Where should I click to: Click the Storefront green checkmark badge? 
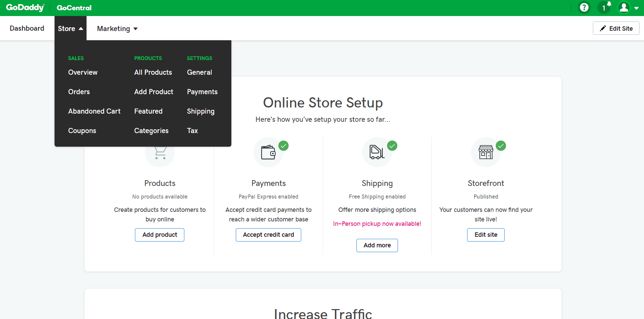501,146
